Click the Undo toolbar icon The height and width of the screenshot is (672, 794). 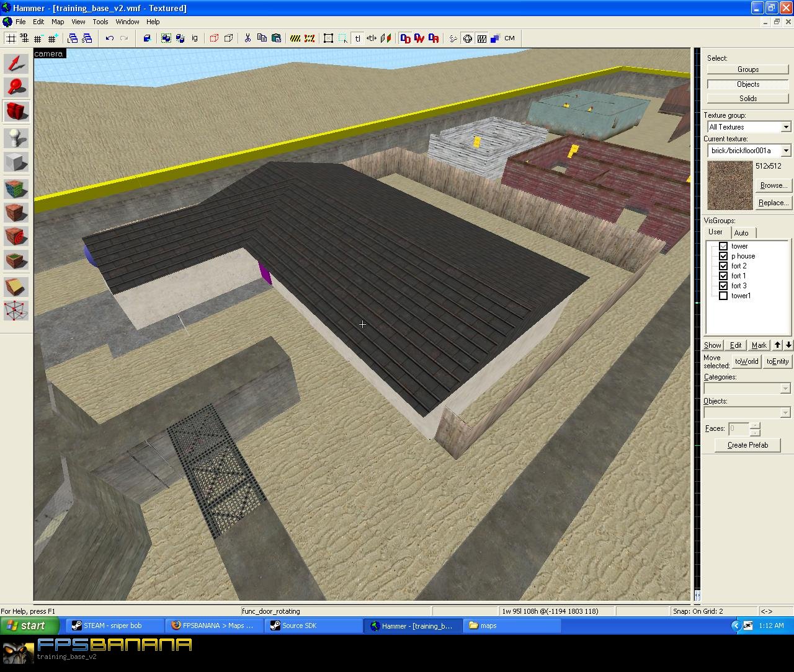[109, 38]
